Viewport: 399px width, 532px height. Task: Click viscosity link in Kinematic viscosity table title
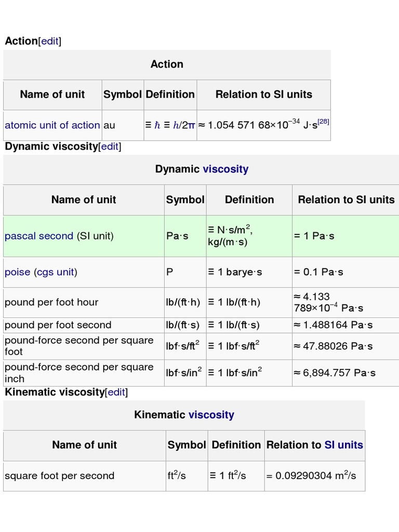click(211, 415)
